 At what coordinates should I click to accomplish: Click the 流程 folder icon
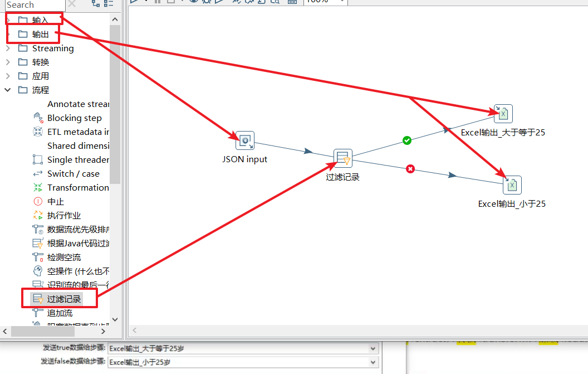(23, 90)
